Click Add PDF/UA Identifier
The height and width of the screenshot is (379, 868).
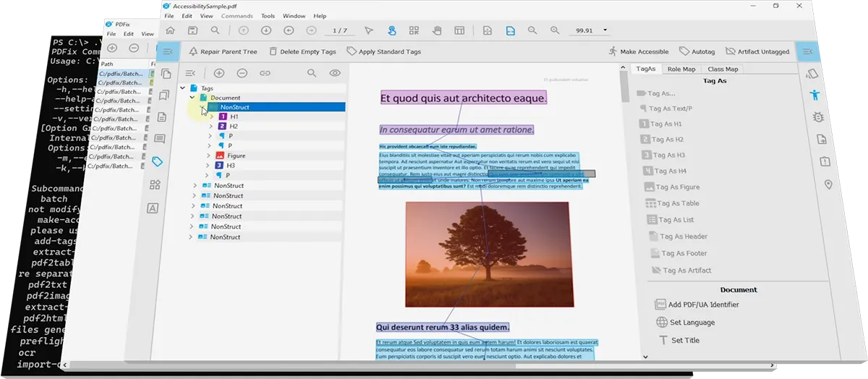(x=697, y=305)
